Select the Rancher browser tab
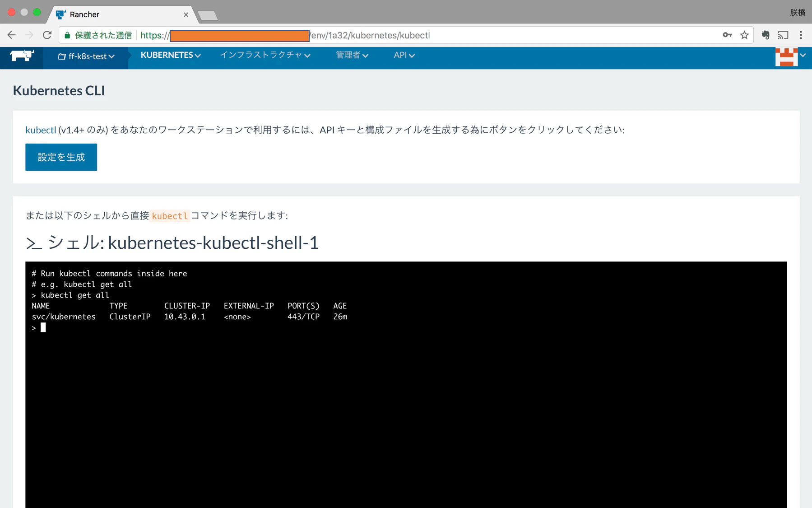The image size is (812, 508). 122,14
